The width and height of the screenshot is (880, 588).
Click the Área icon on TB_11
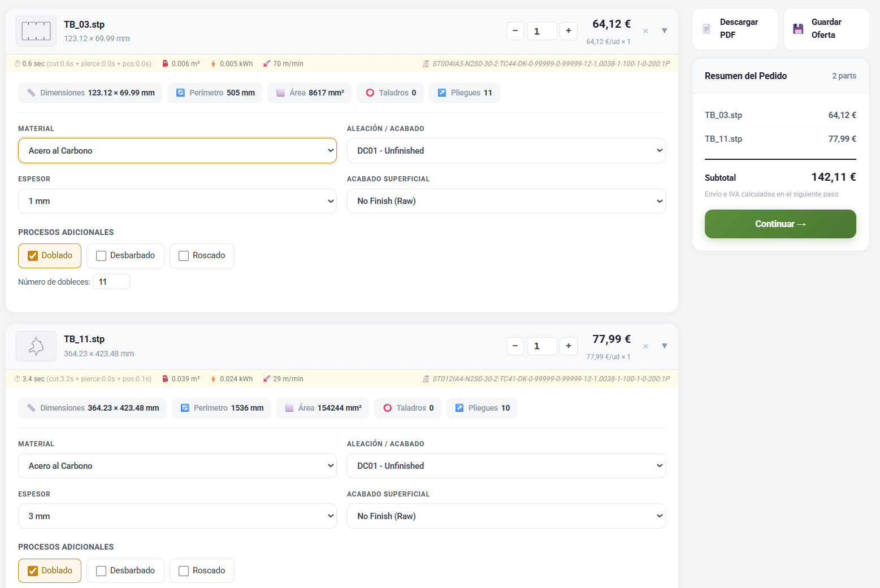point(289,408)
